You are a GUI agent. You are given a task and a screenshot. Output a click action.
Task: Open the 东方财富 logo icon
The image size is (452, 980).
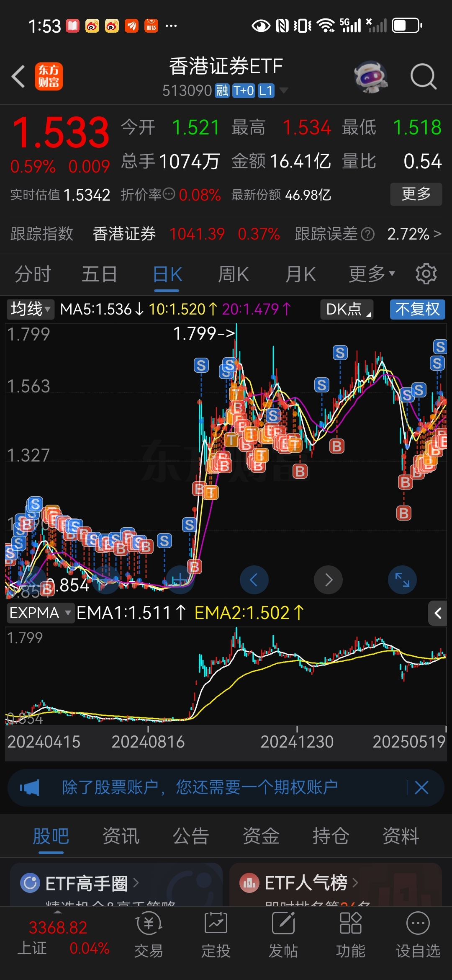(49, 77)
